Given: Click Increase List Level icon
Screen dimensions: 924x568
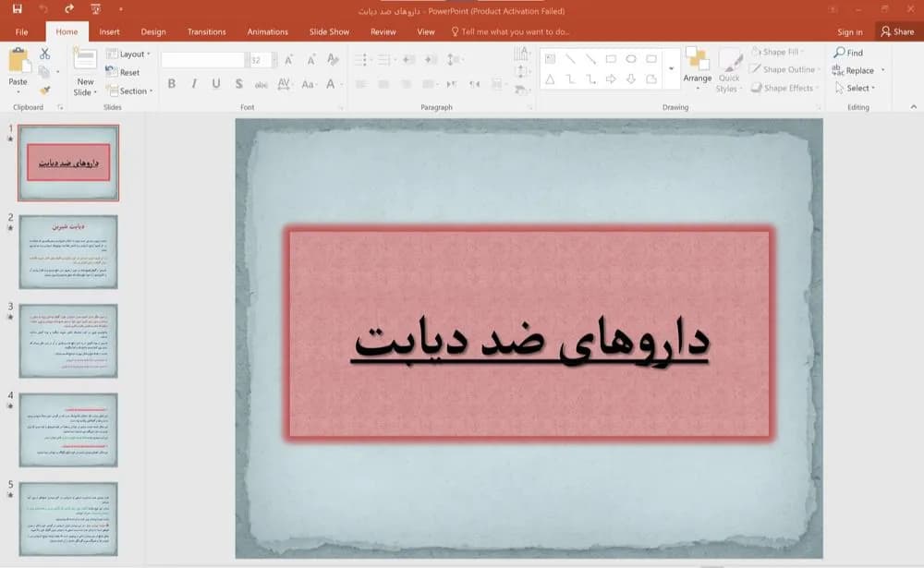Looking at the screenshot, I should [431, 59].
